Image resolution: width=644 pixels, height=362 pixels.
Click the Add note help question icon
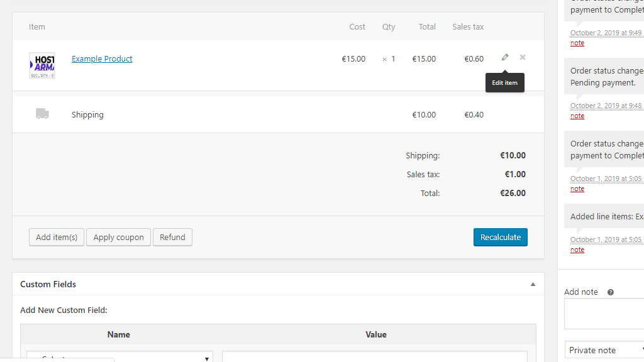click(x=610, y=292)
